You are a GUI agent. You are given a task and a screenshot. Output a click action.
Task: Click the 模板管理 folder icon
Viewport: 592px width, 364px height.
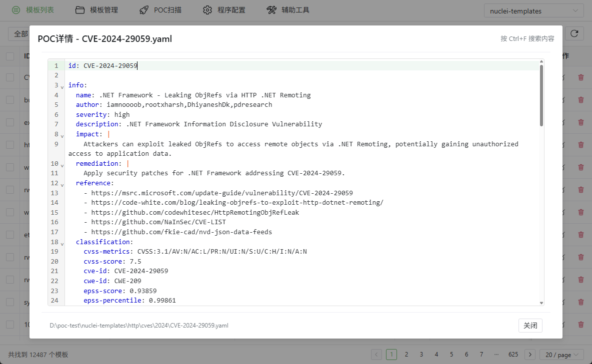(80, 10)
